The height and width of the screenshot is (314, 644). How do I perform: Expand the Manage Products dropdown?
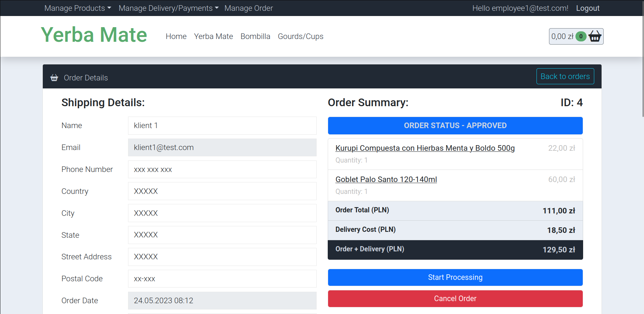point(78,8)
